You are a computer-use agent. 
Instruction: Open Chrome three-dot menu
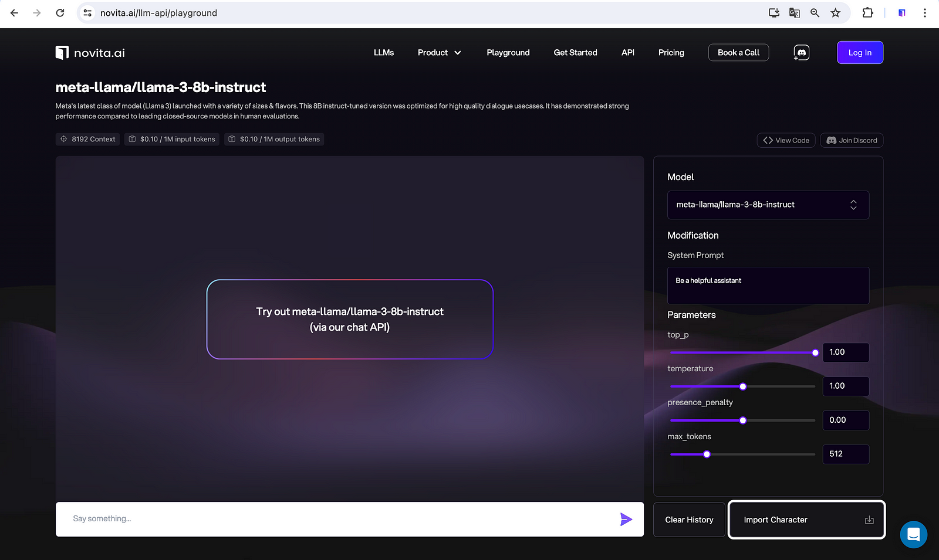(925, 13)
